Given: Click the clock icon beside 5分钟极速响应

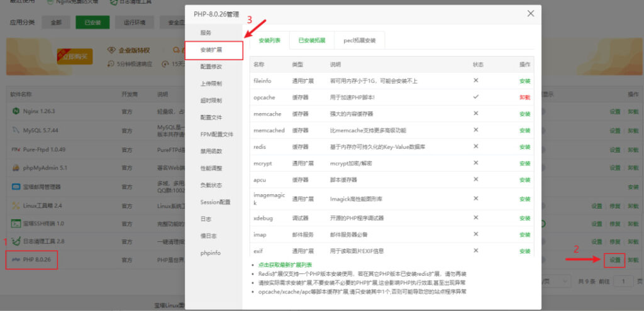Looking at the screenshot, I should click(x=111, y=63).
